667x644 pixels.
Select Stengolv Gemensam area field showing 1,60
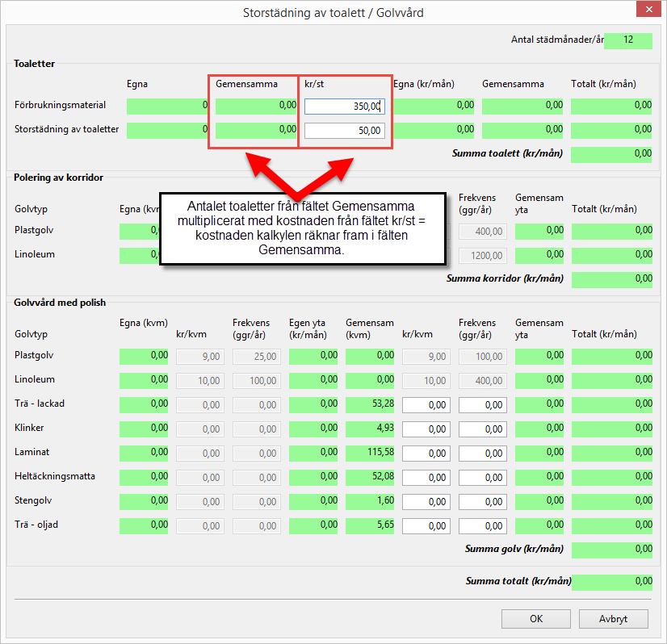(x=370, y=501)
